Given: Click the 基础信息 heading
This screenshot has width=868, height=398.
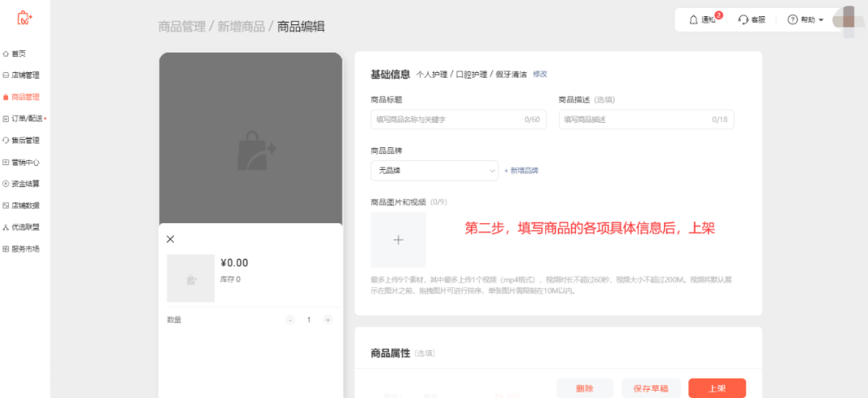Looking at the screenshot, I should 390,74.
